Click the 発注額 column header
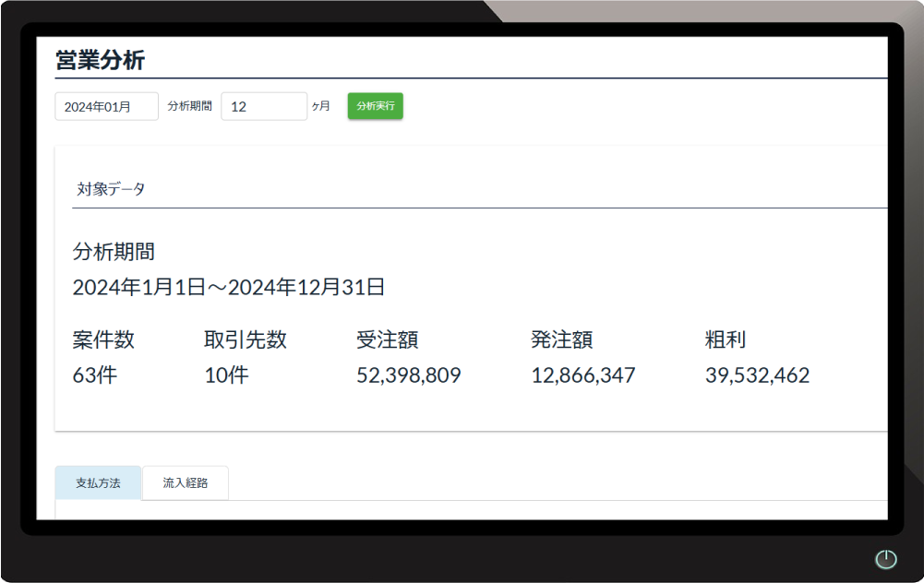This screenshot has height=583, width=924. click(564, 339)
